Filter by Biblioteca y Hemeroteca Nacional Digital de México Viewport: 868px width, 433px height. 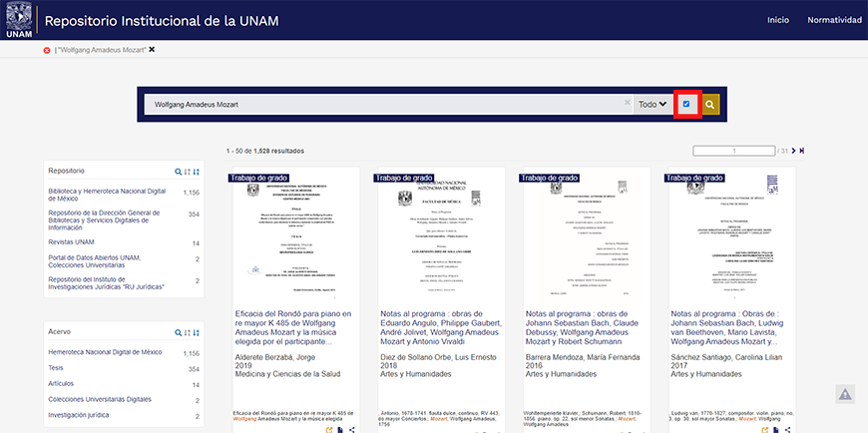point(107,195)
